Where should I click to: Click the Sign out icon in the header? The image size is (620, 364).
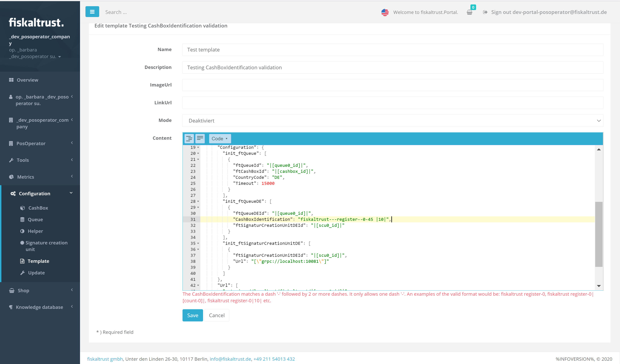pyautogui.click(x=485, y=12)
